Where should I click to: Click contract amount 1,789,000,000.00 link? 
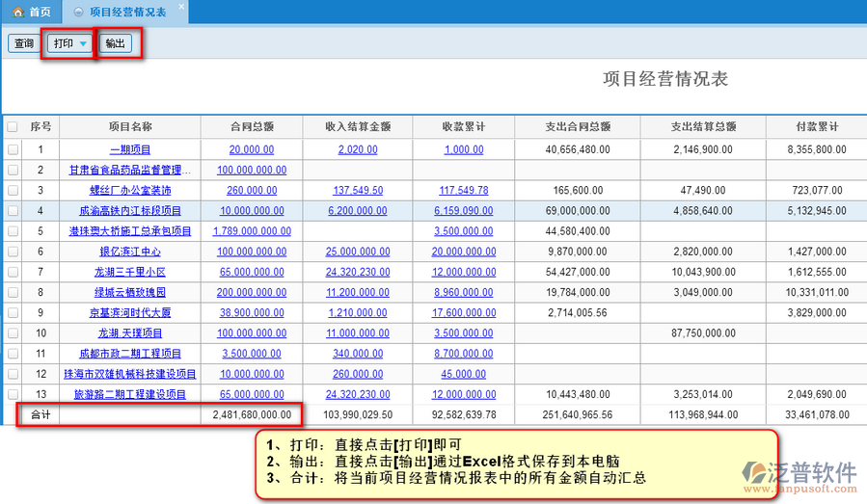pos(251,231)
